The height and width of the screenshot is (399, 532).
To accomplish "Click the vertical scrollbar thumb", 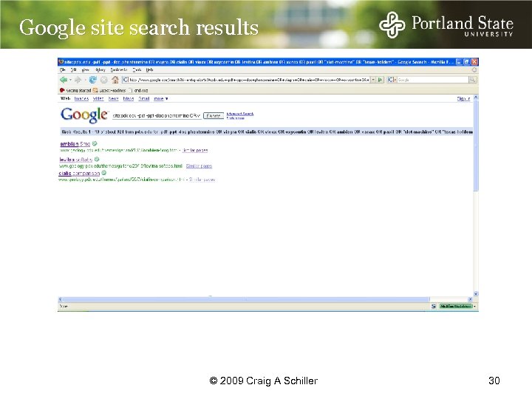I will click(x=476, y=146).
